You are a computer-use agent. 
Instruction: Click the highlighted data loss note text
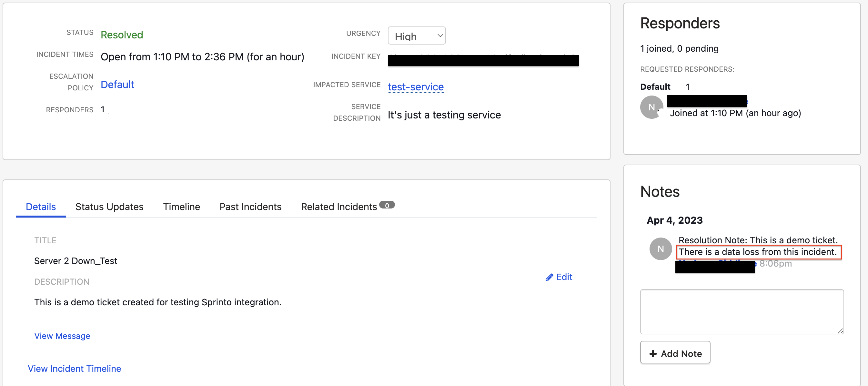(x=757, y=252)
